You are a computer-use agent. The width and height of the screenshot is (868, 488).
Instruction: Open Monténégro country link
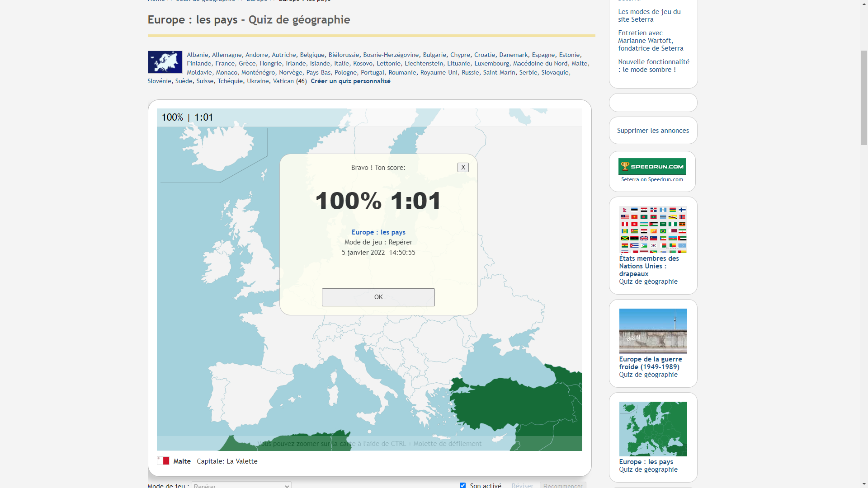coord(258,72)
